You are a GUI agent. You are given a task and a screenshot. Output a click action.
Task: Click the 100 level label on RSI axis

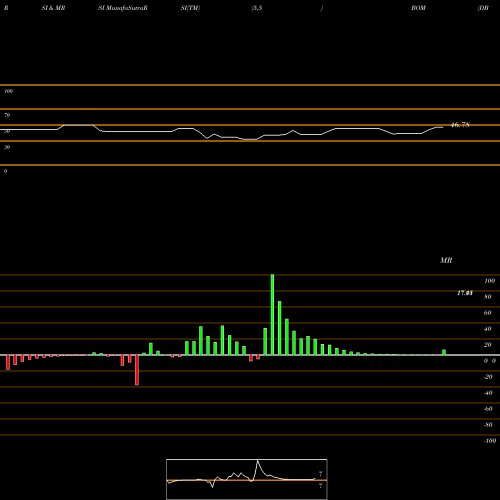(8, 91)
